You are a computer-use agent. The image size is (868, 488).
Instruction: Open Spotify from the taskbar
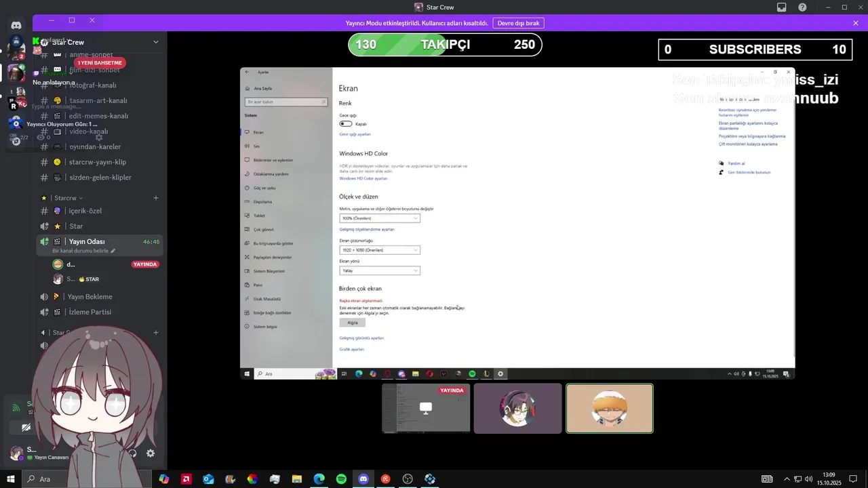[341, 479]
